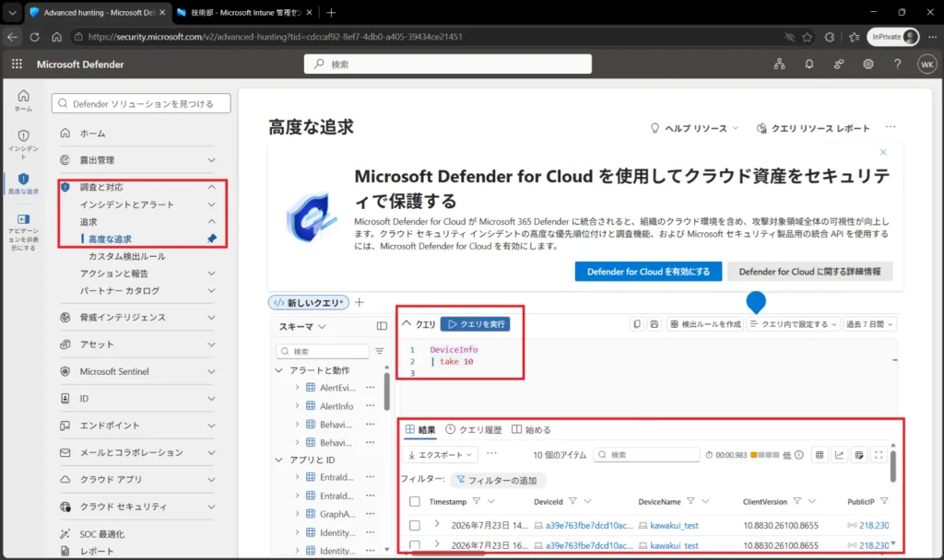Open the WK account avatar
944x560 pixels.
pyautogui.click(x=927, y=64)
